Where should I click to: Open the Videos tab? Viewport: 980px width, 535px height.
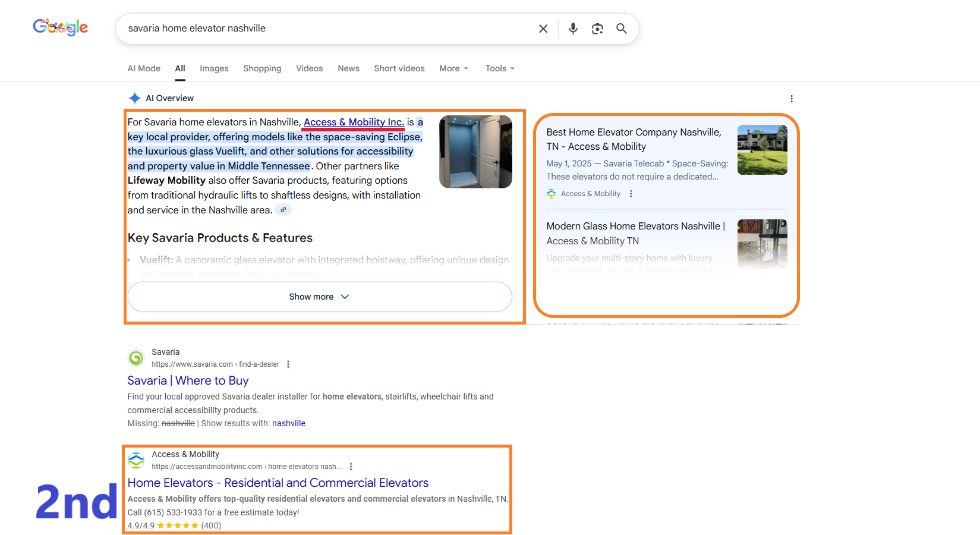click(310, 68)
